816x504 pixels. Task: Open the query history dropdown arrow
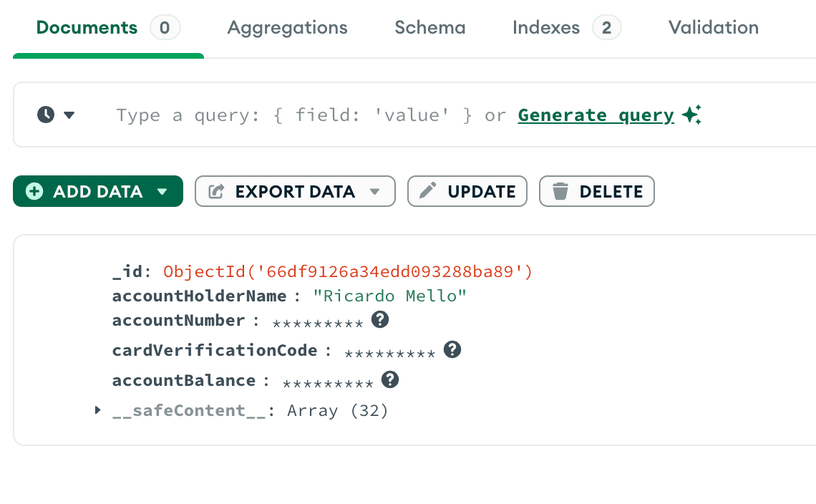69,115
